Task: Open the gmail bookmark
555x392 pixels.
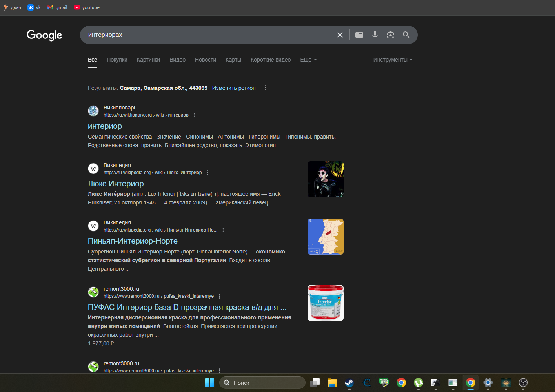Action: pyautogui.click(x=57, y=7)
